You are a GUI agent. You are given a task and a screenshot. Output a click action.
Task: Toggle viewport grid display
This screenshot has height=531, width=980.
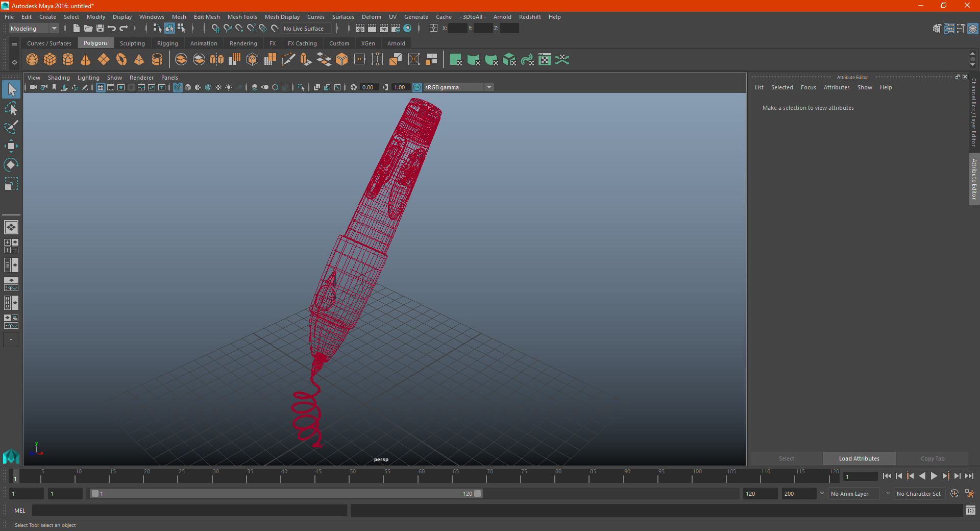(x=101, y=87)
